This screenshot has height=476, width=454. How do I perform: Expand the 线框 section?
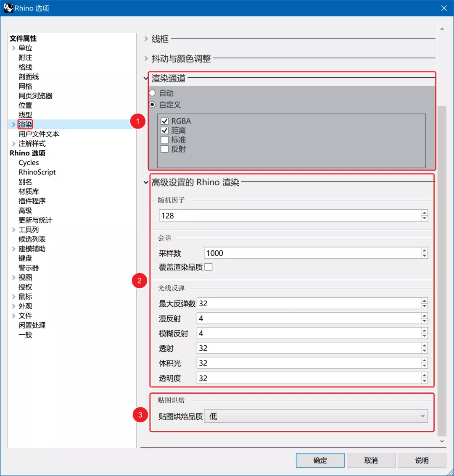pyautogui.click(x=146, y=39)
